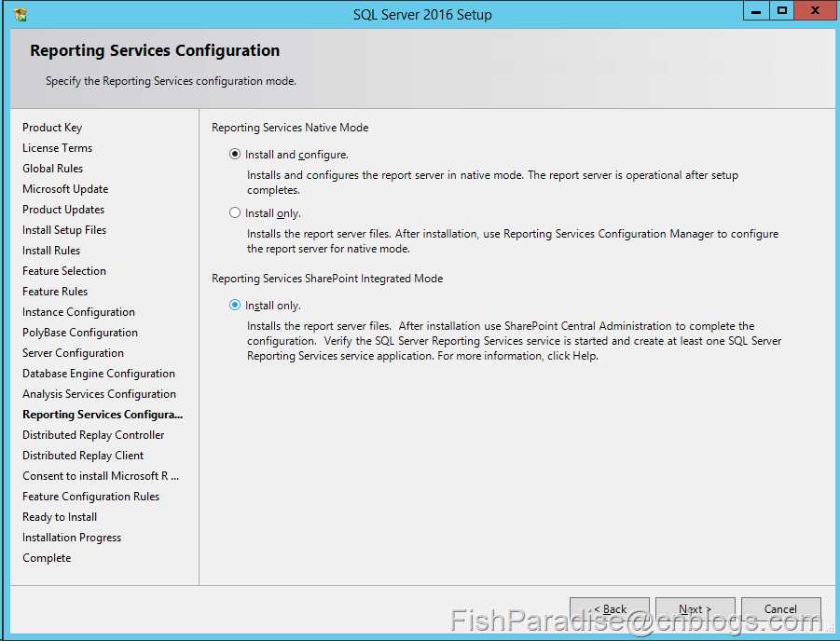Click the 'Reporting Services Configuration' page heading

(x=155, y=50)
